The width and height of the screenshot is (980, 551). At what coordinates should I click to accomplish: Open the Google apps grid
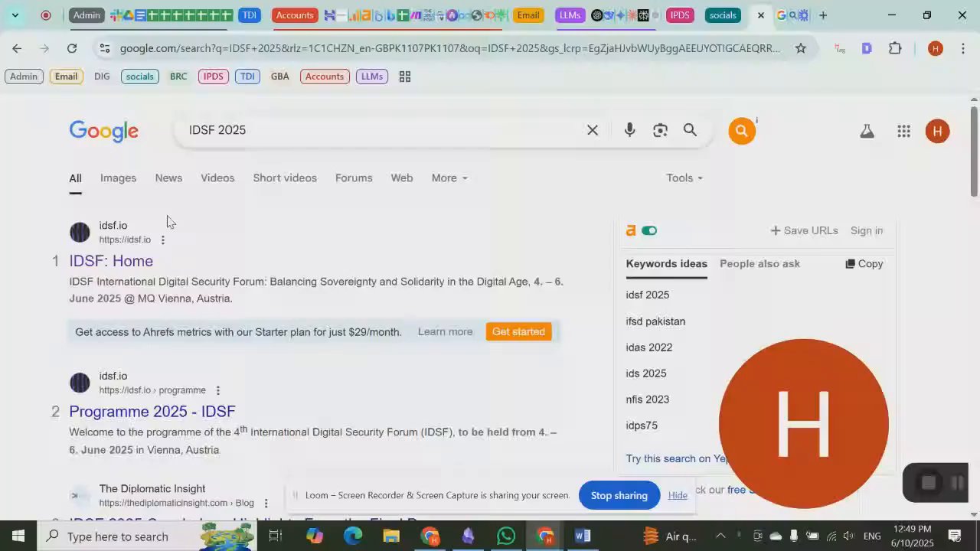click(903, 132)
